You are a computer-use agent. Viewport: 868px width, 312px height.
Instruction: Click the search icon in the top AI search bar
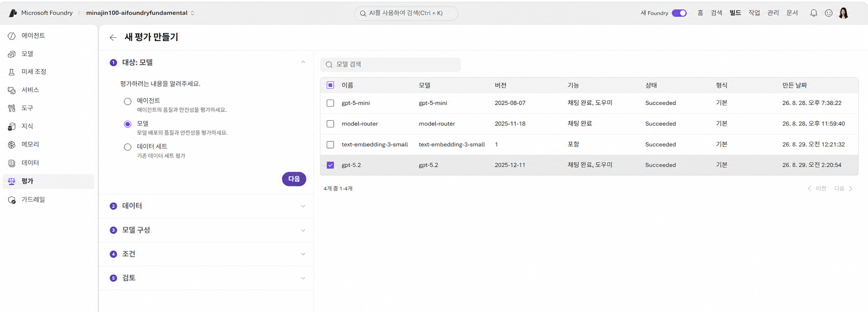click(x=363, y=13)
